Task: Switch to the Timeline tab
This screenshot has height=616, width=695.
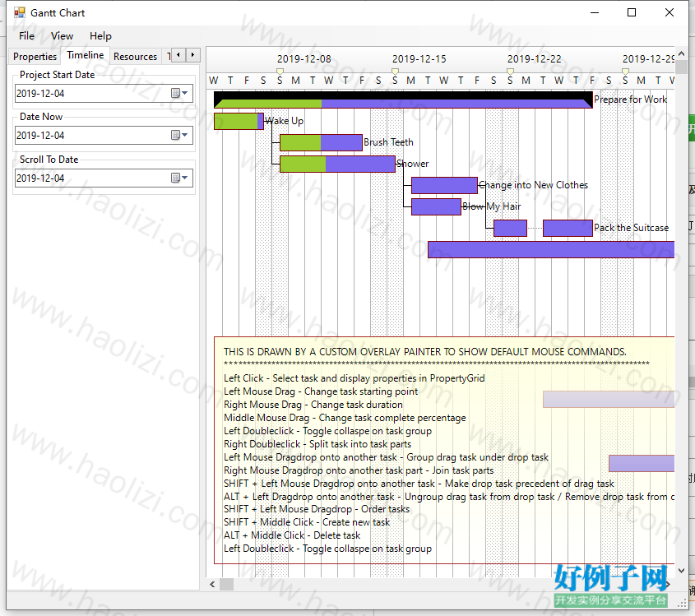Action: (x=85, y=55)
